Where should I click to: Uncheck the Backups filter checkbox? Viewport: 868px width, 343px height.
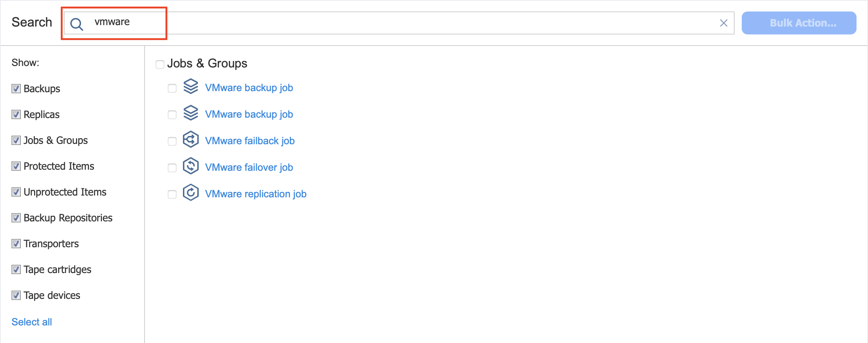coord(16,89)
